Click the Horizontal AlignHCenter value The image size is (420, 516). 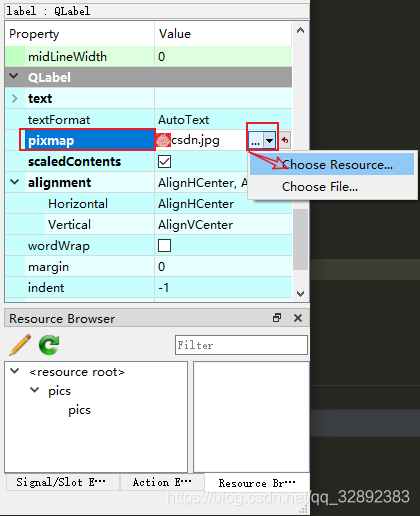tap(196, 204)
